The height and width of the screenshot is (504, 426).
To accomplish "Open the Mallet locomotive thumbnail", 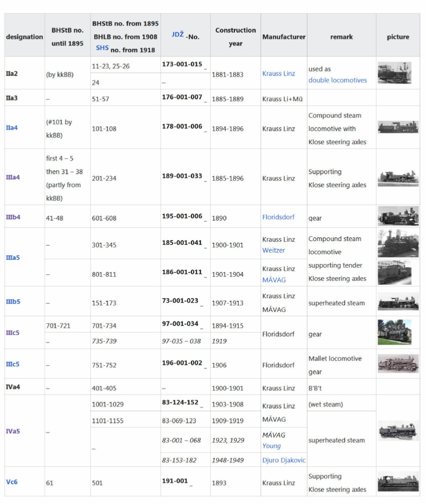I will (398, 364).
